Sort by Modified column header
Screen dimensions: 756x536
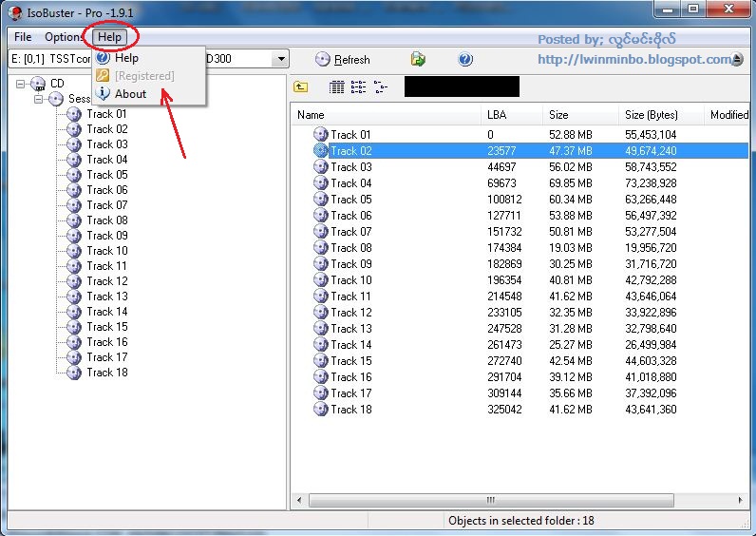point(728,115)
